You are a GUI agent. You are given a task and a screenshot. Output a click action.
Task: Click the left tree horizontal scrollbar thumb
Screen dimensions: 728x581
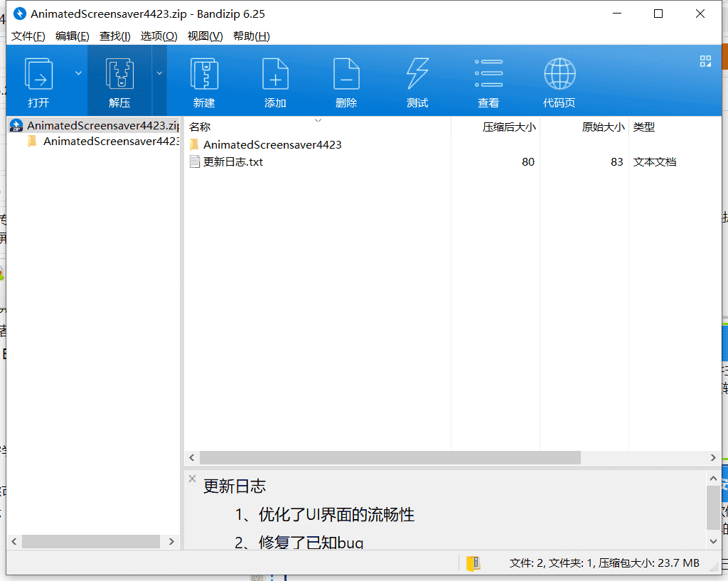click(91, 541)
